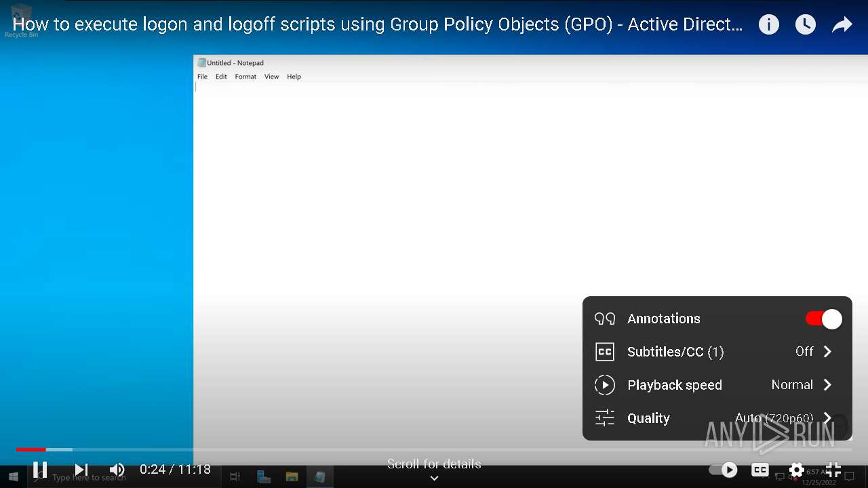Expand Scroll for details chevron
The image size is (868, 488).
pos(434,478)
